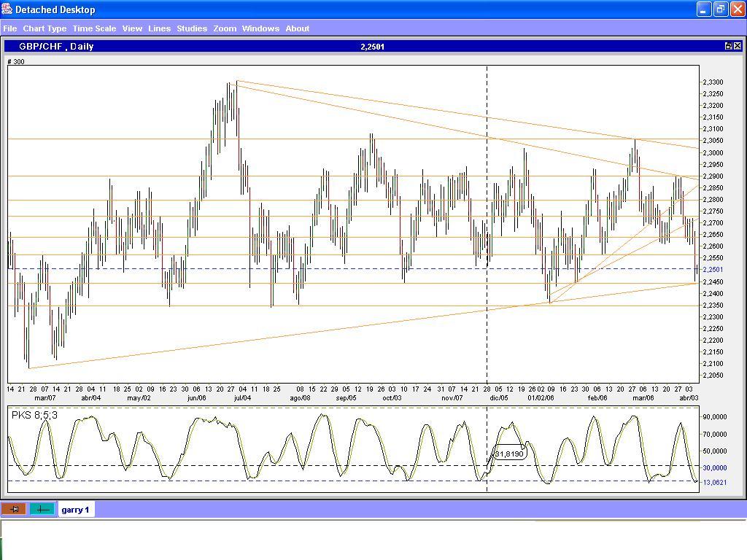Click the 31,8190 crosshair value label

509,454
